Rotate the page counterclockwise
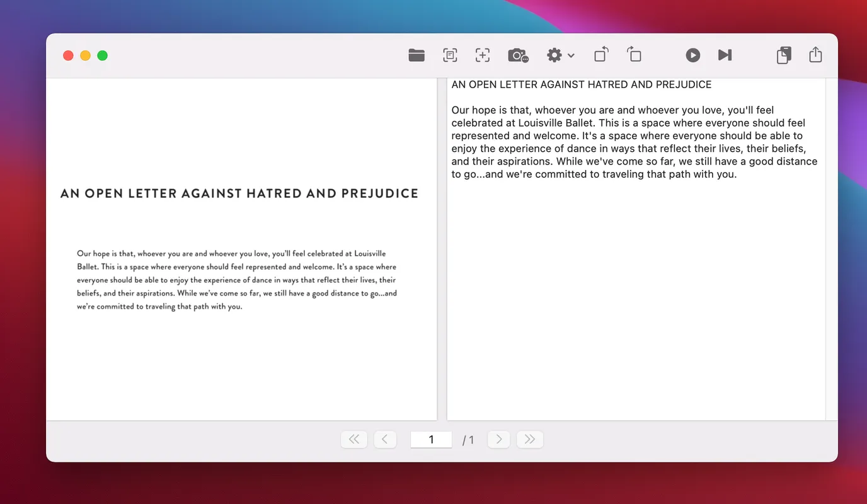 [601, 55]
